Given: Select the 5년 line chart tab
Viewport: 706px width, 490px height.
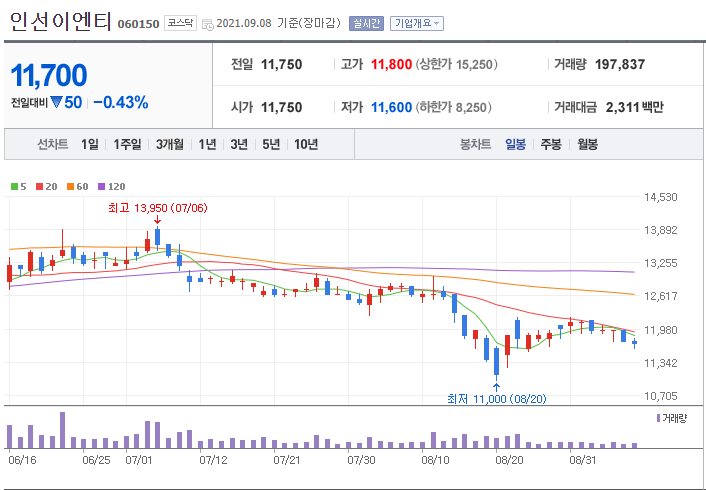Looking at the screenshot, I should 271,145.
